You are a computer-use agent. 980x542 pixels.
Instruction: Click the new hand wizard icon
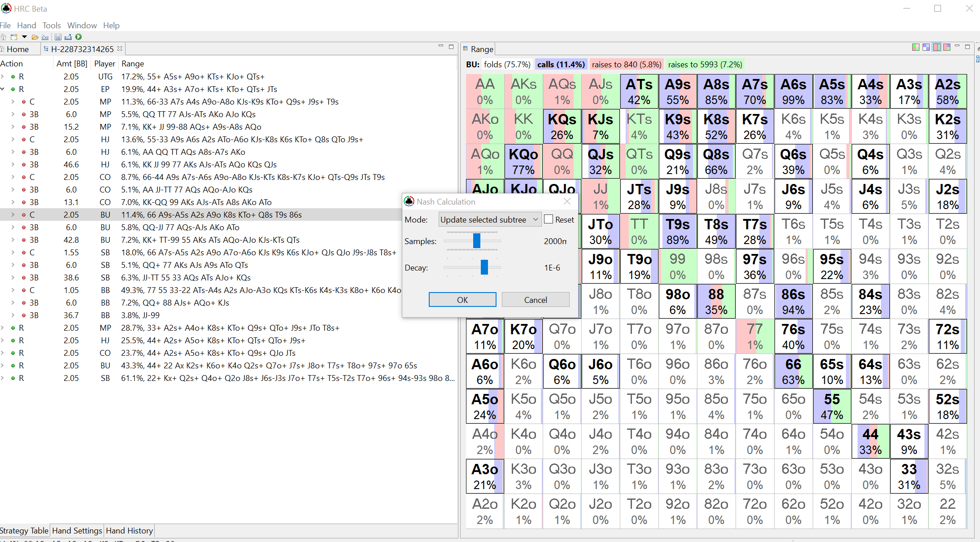coord(14,37)
